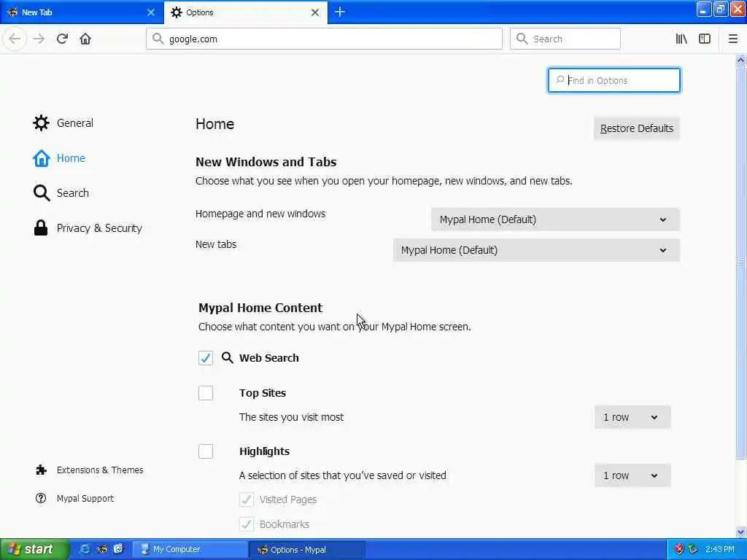This screenshot has width=747, height=560.
Task: Launch Mypal from the quick launch bar icon
Action: pyautogui.click(x=101, y=549)
